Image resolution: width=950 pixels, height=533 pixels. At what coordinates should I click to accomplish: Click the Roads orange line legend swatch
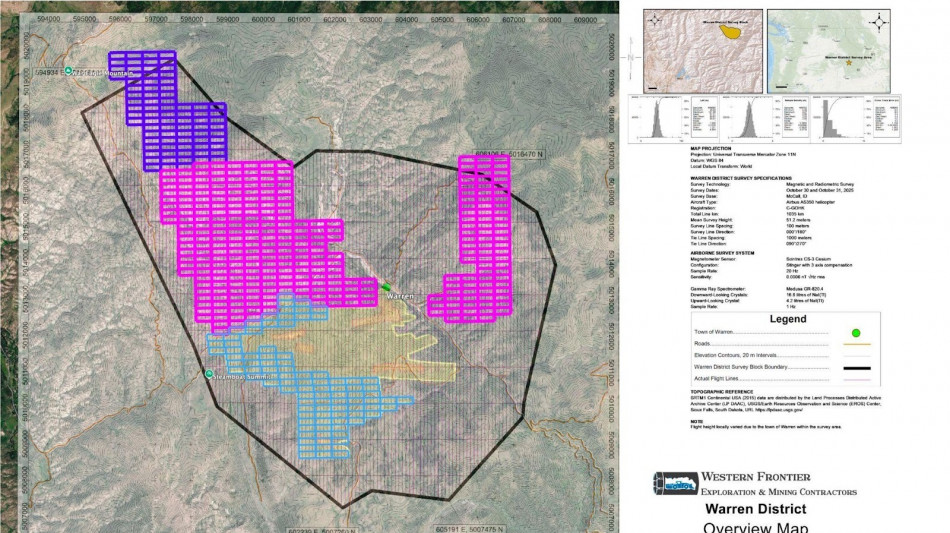[x=855, y=345]
